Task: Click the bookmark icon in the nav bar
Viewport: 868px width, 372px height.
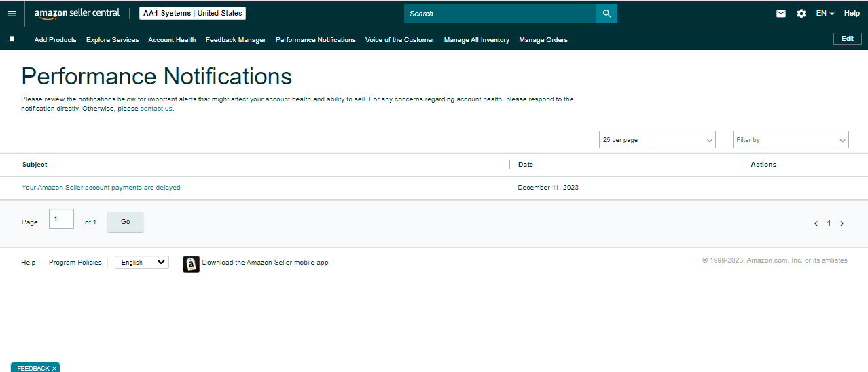Action: 12,39
